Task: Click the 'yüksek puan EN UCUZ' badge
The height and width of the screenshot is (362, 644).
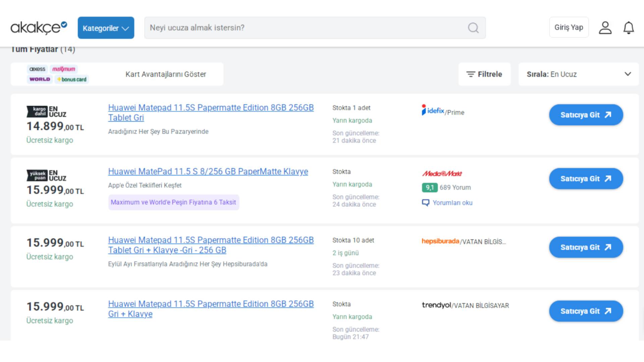Action: point(46,176)
